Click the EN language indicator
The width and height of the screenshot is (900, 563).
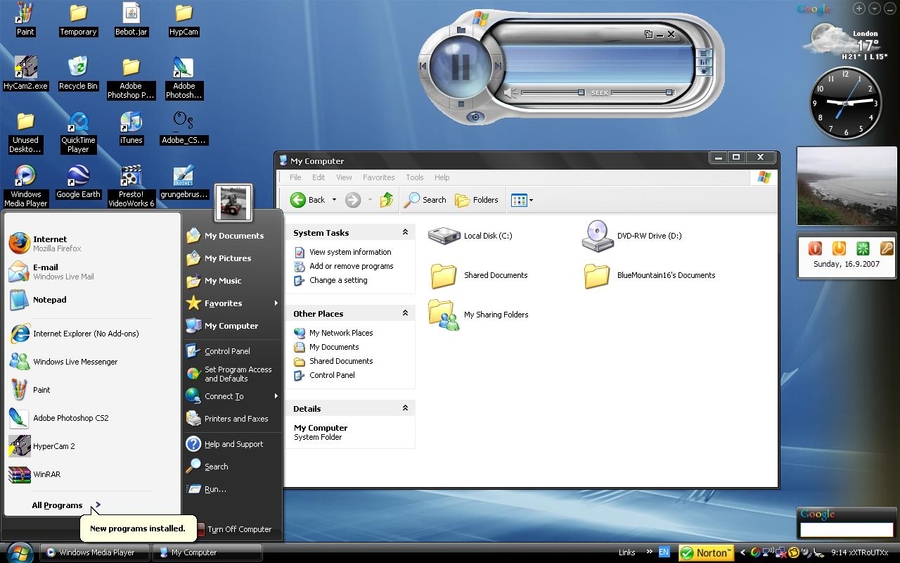pyautogui.click(x=664, y=552)
